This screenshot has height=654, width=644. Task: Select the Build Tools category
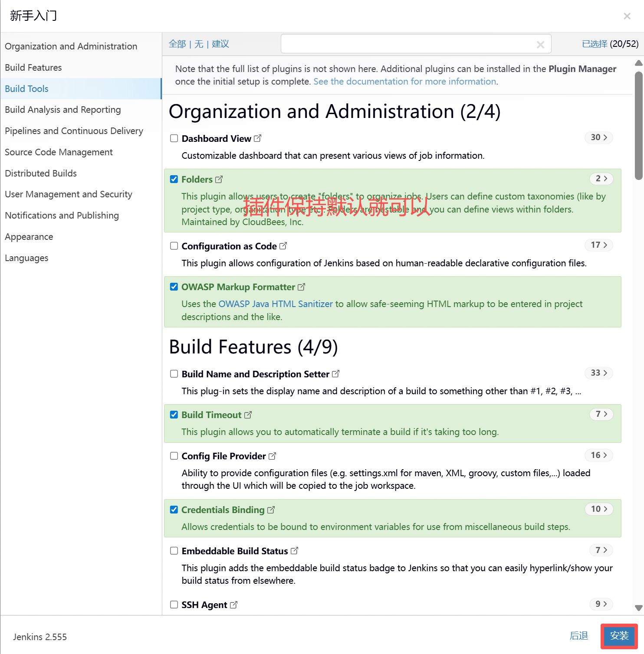(81, 89)
